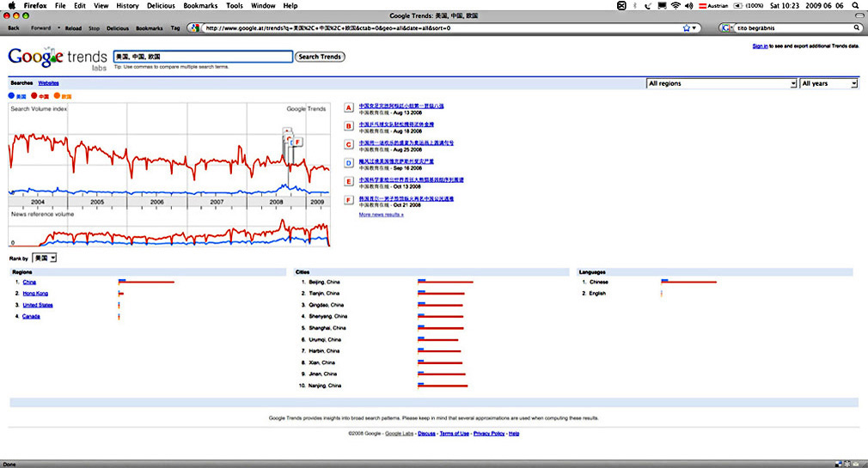This screenshot has height=468, width=868.
Task: Open the All years dropdown
Action: [829, 83]
